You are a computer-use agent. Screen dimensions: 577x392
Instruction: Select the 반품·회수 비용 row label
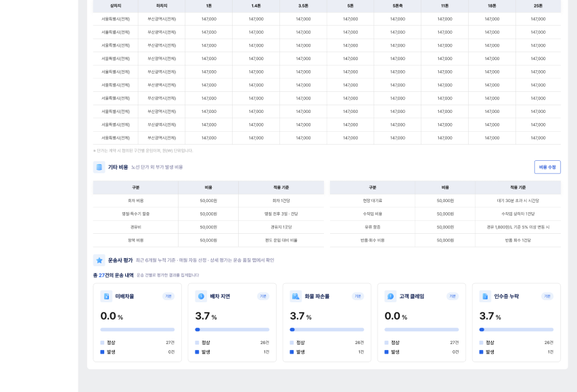point(373,241)
